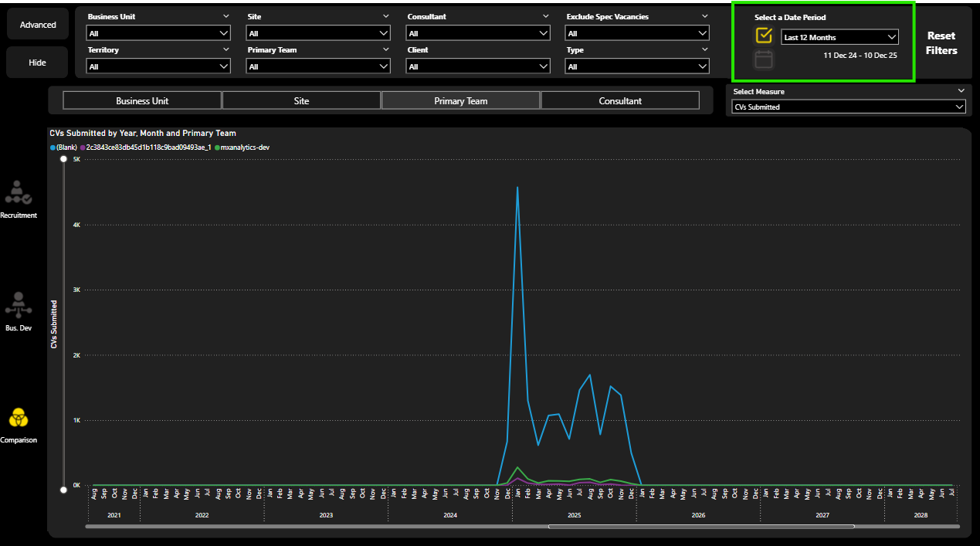Switch to the greyed calendar date icon
This screenshot has height=546, width=980.
pos(764,59)
